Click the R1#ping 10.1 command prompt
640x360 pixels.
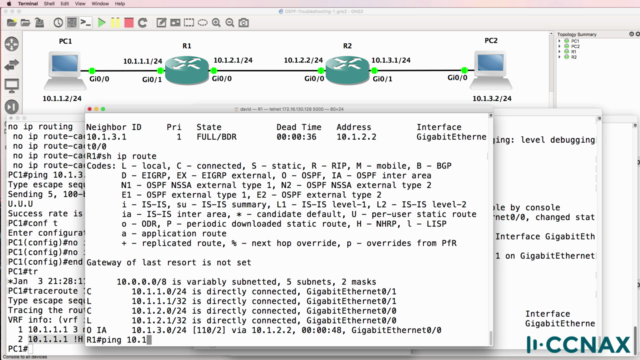[x=116, y=340]
